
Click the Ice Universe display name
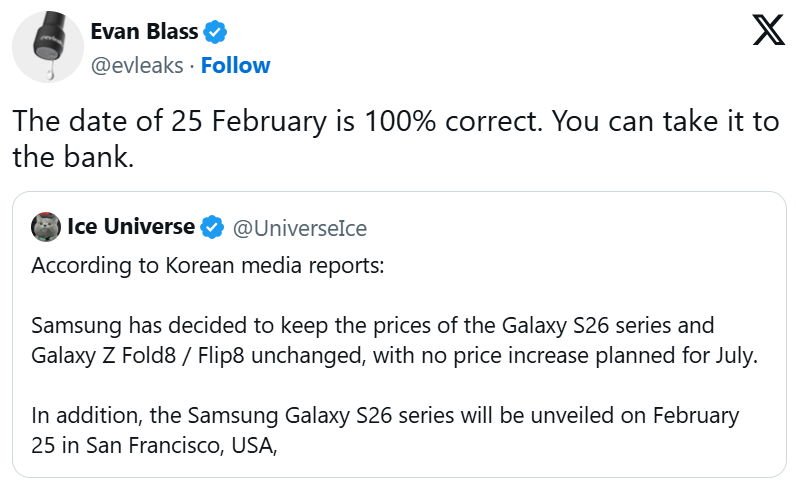point(131,227)
